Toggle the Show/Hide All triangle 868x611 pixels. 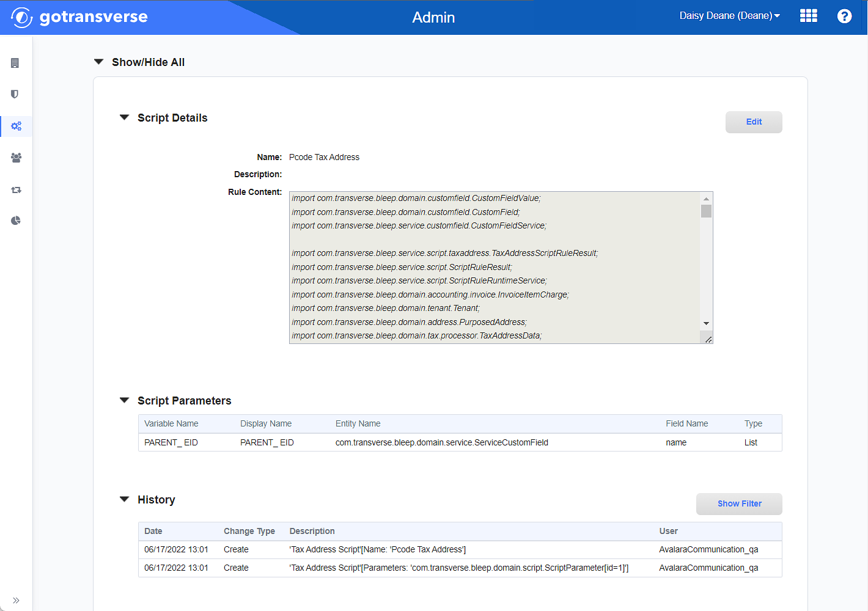tap(98, 62)
